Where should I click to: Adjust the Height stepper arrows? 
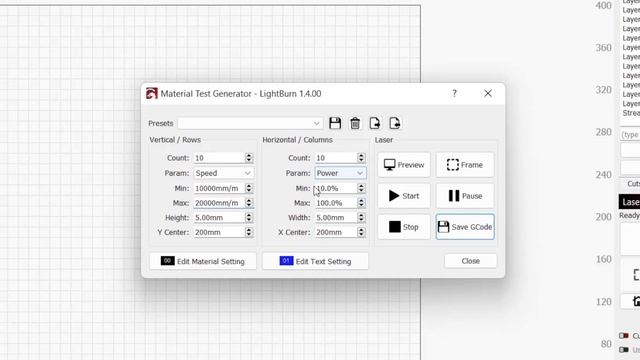[x=249, y=218]
